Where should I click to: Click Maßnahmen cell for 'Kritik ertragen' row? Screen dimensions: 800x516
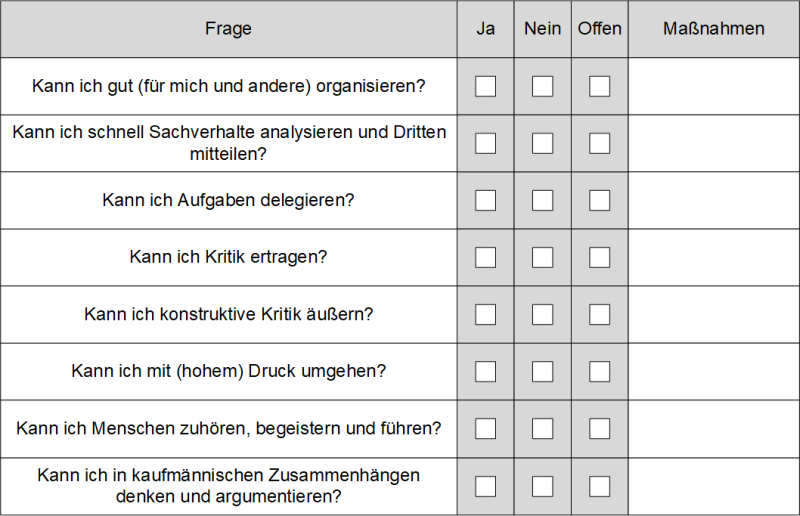[713, 257]
